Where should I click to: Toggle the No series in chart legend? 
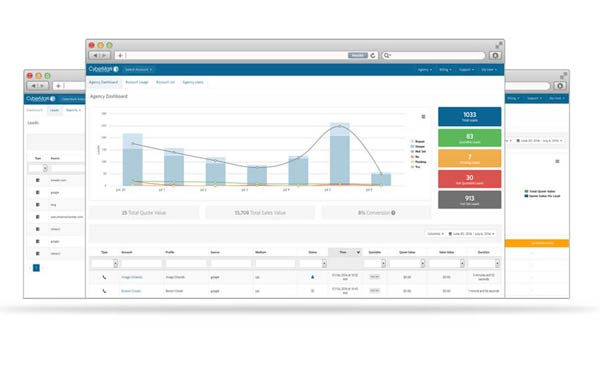coord(415,157)
